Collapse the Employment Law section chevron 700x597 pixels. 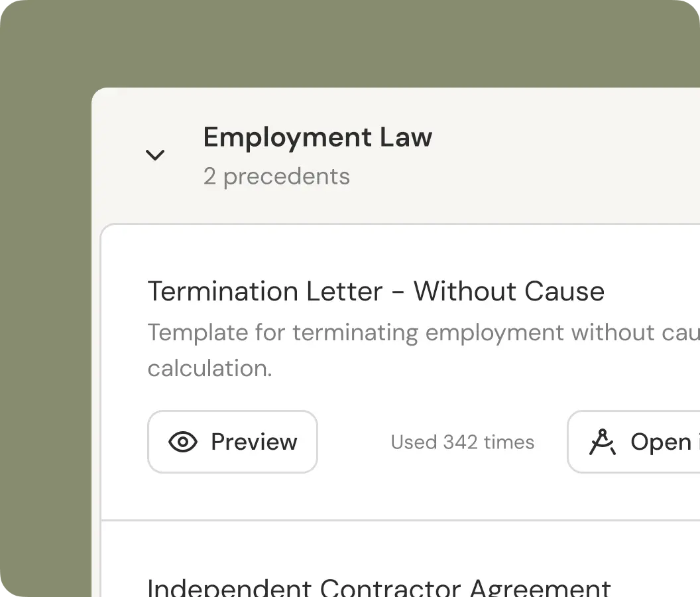click(x=155, y=155)
